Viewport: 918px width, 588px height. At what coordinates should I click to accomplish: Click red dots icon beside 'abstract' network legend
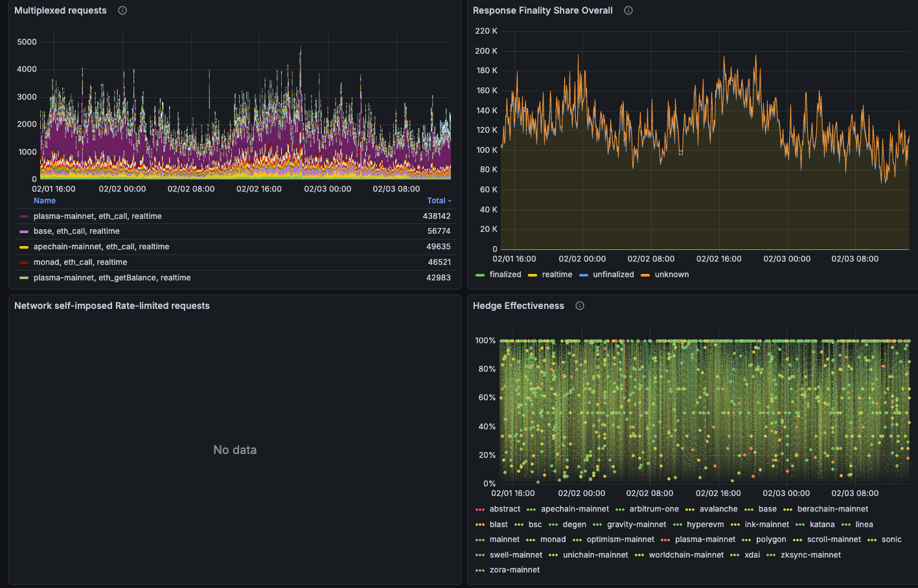[481, 509]
